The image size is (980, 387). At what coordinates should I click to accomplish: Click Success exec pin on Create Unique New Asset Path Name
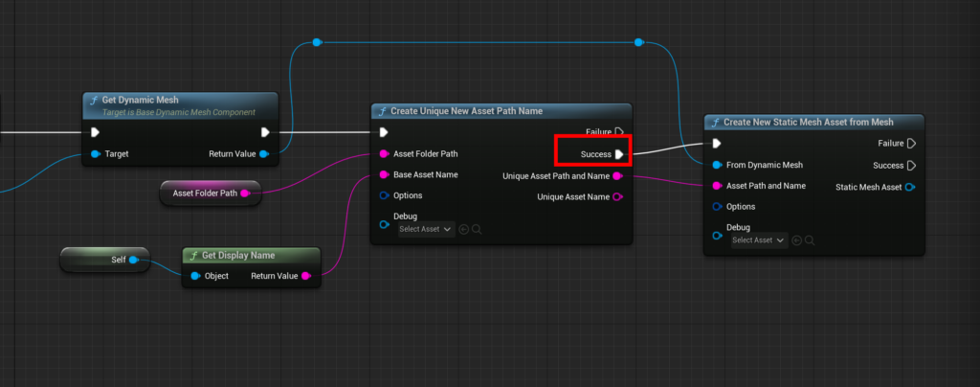click(x=619, y=154)
